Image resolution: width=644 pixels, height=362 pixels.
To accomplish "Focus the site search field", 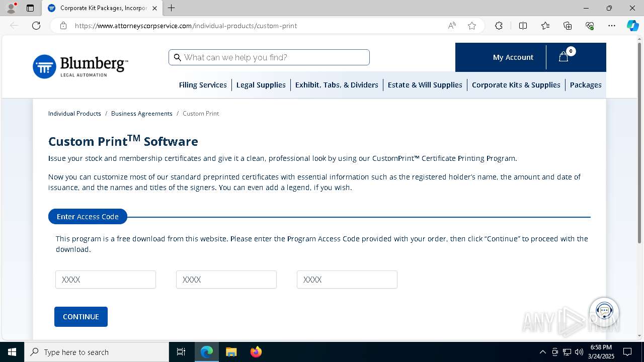I will coord(269,57).
